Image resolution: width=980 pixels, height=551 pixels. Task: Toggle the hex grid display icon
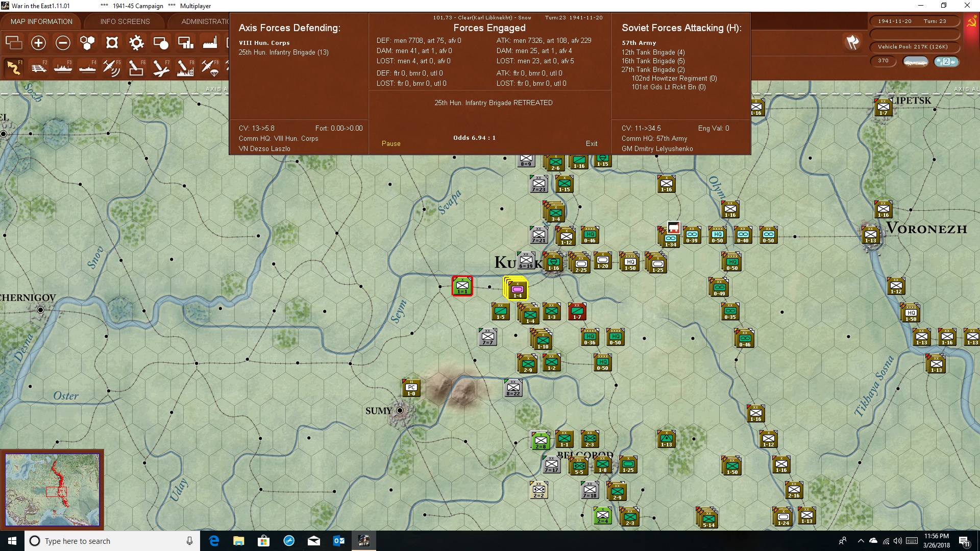click(x=87, y=43)
